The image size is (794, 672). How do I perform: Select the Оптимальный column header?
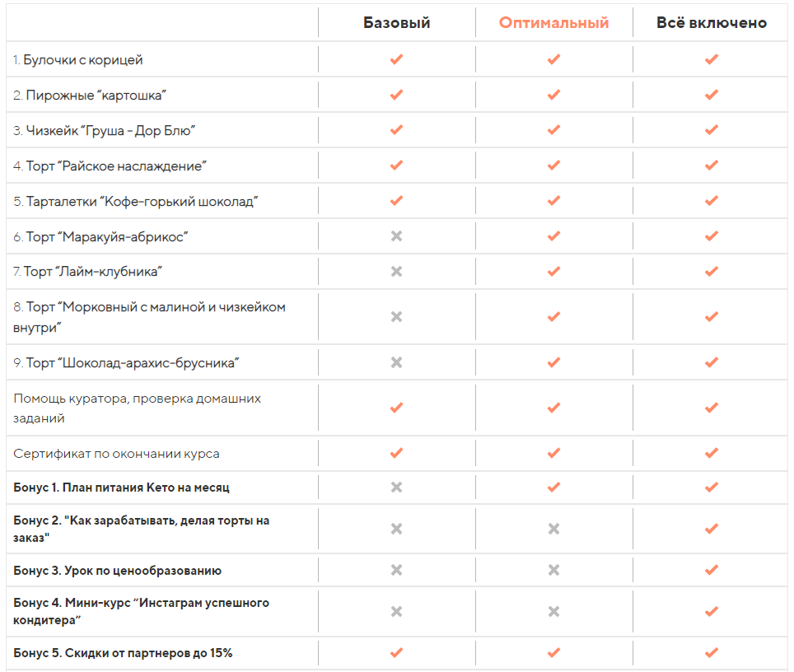click(x=554, y=23)
